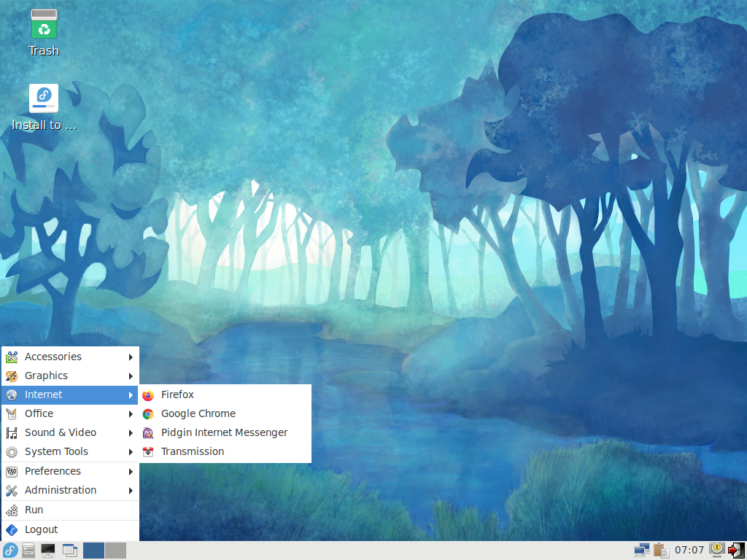Click the Fedora start menu button
Viewport: 747px width, 560px height.
pos(10,551)
